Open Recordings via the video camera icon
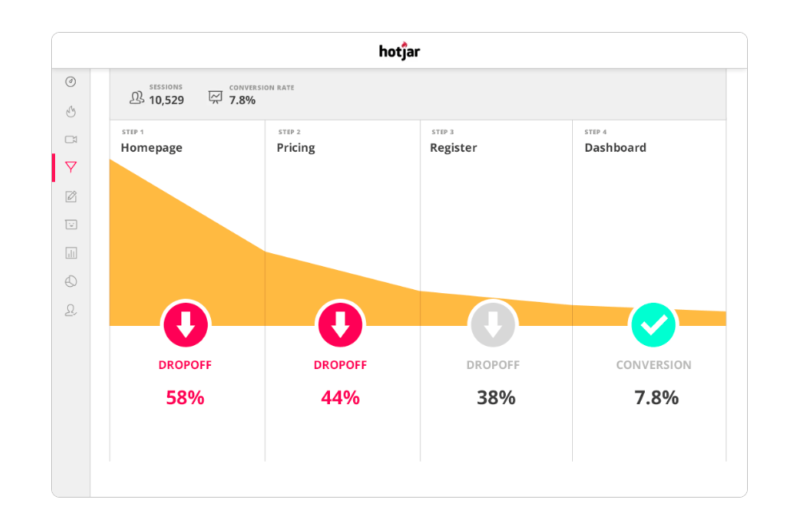The width and height of the screenshot is (799, 532). (x=71, y=139)
